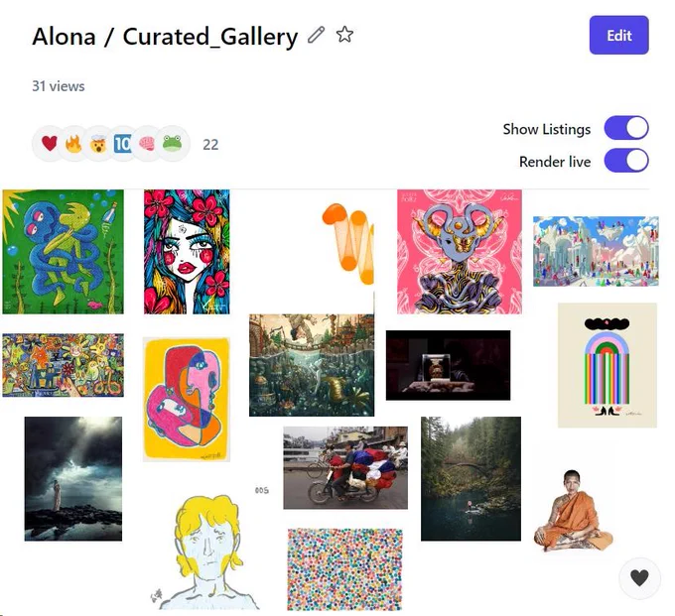Click the floating black heart button
Viewport: 675px width, 616px height.
tap(639, 577)
